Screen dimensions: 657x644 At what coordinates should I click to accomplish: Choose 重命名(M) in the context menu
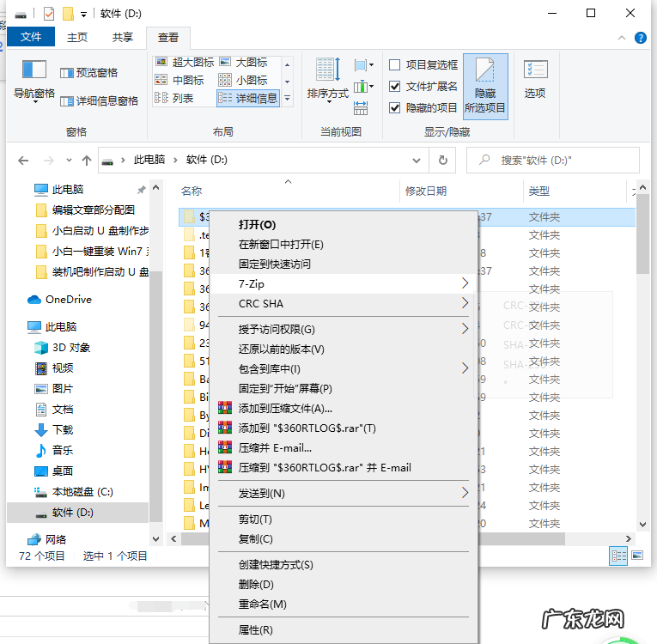point(344,604)
